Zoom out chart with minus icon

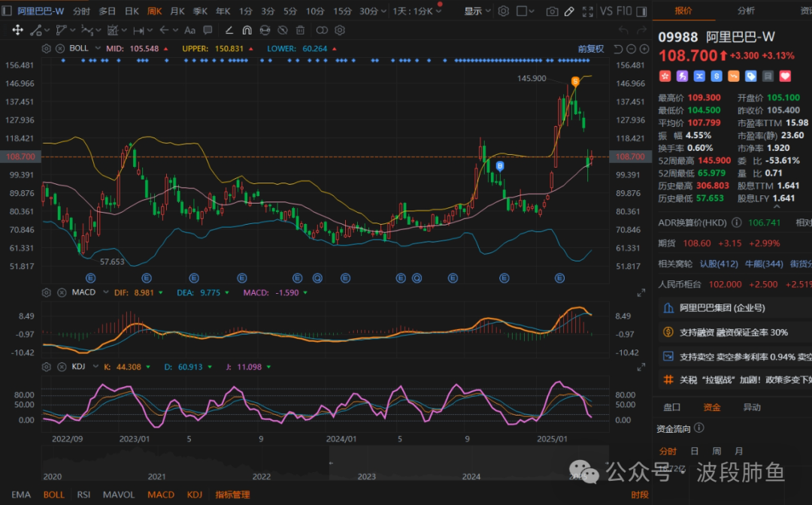click(632, 49)
